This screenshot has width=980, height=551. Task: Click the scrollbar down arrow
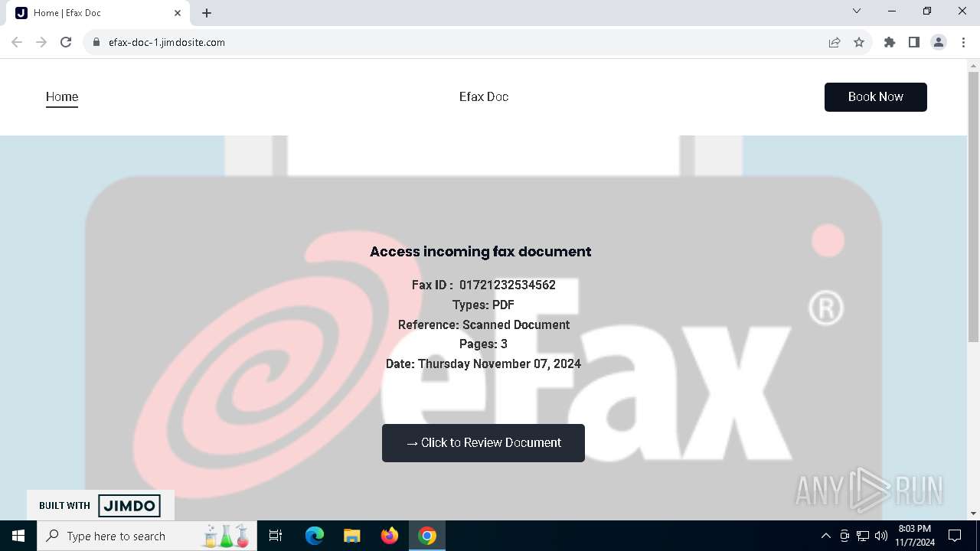[x=974, y=514]
